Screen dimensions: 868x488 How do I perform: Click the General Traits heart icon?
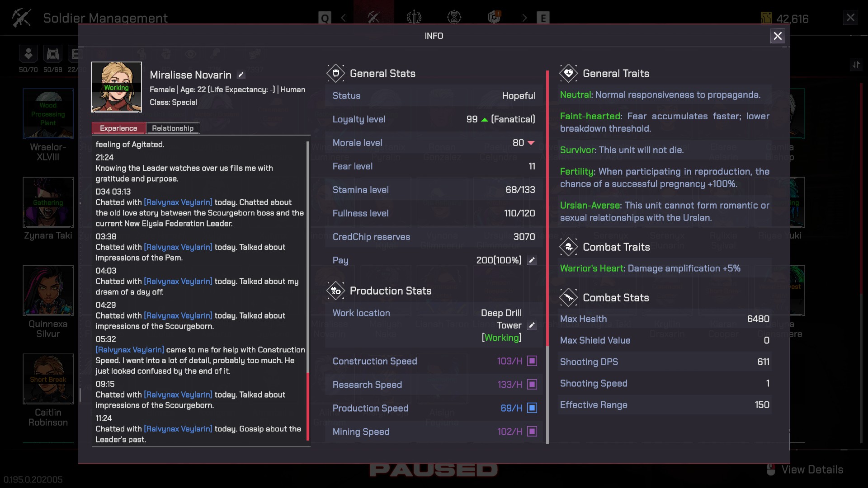pos(569,74)
